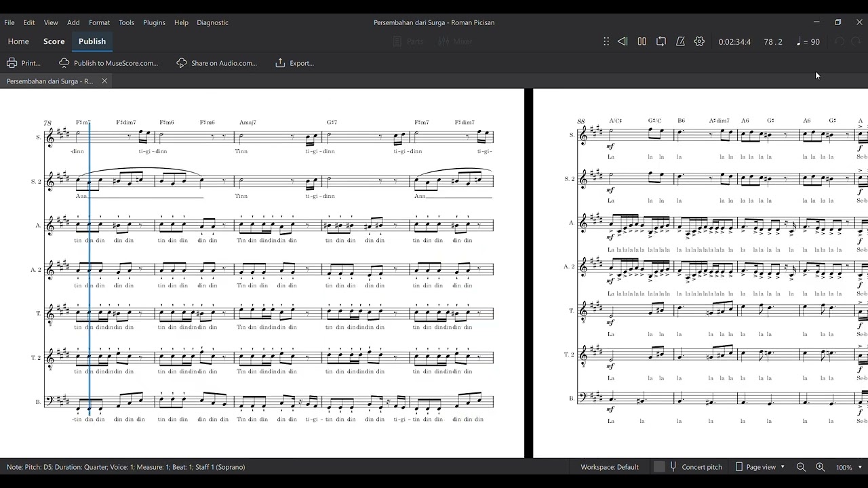Toggle the metronome

point(680,41)
